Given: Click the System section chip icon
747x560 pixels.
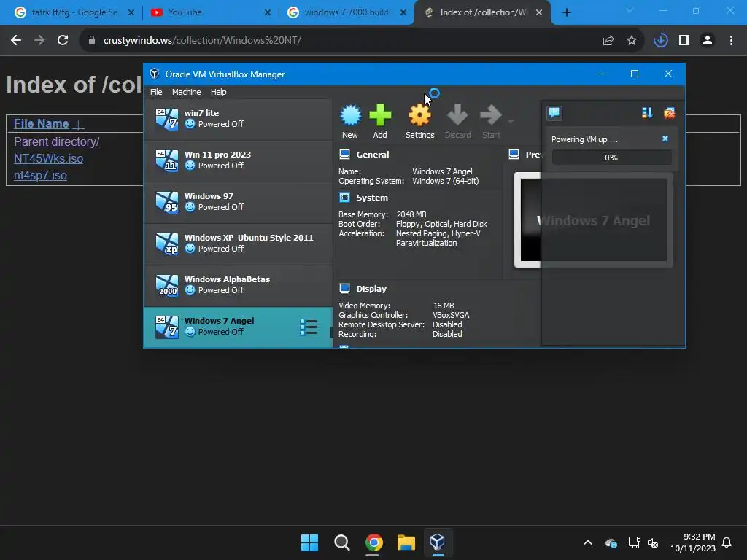Looking at the screenshot, I should coord(344,198).
